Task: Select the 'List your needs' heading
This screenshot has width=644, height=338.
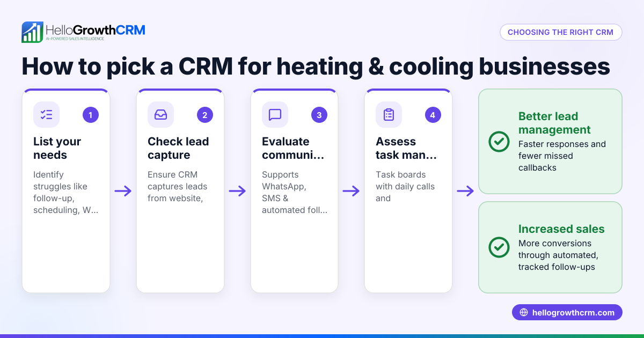Action: [57, 149]
